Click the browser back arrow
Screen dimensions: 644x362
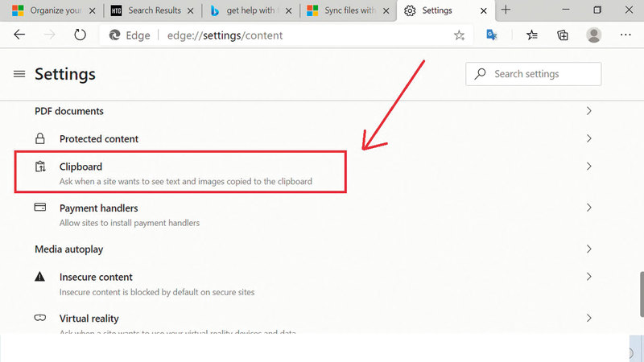(x=19, y=35)
